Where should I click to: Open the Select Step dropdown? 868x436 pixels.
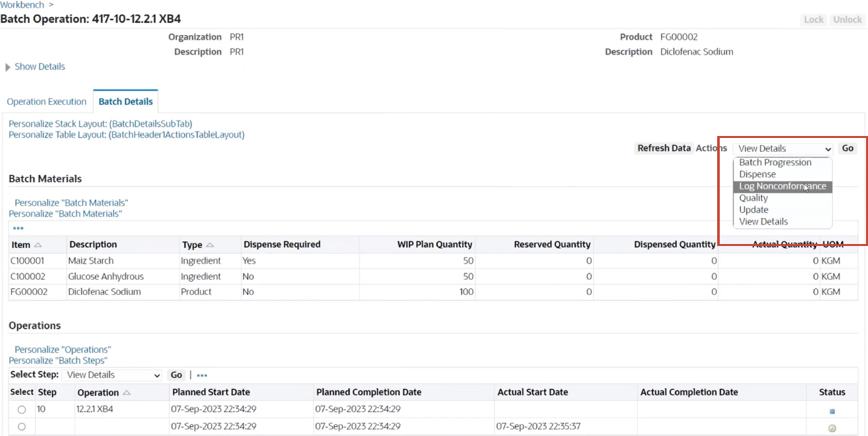click(x=112, y=375)
